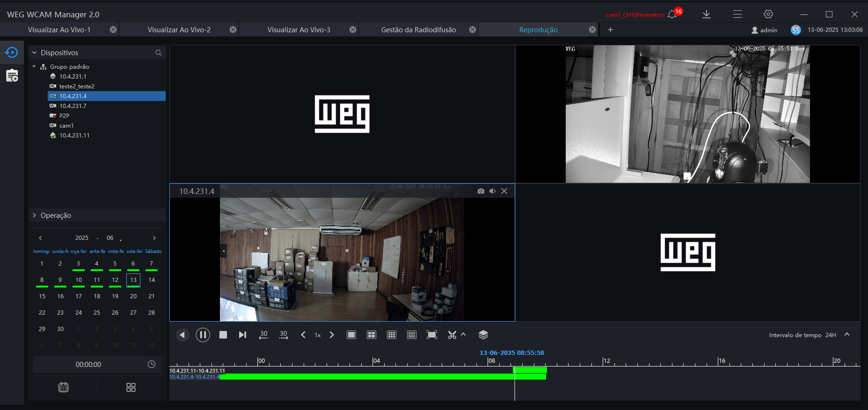Select device 10.4.231.4 in tree
The height and width of the screenshot is (410, 868).
[x=107, y=96]
